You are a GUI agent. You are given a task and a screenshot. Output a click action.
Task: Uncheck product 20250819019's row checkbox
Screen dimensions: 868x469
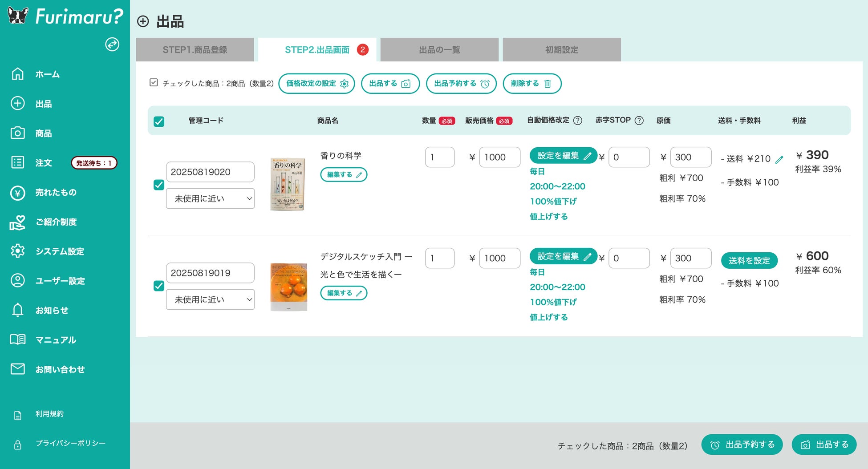point(158,286)
